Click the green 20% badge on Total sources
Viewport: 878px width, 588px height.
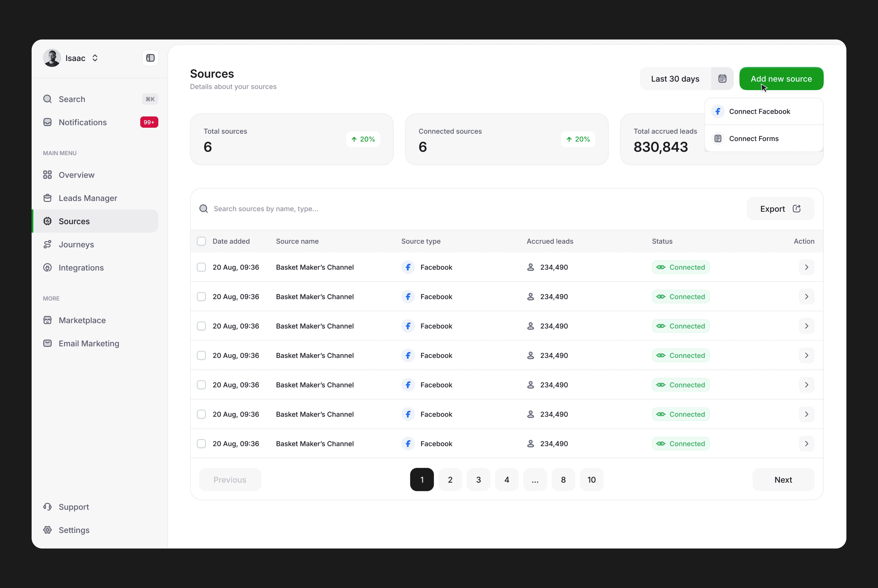(x=363, y=140)
